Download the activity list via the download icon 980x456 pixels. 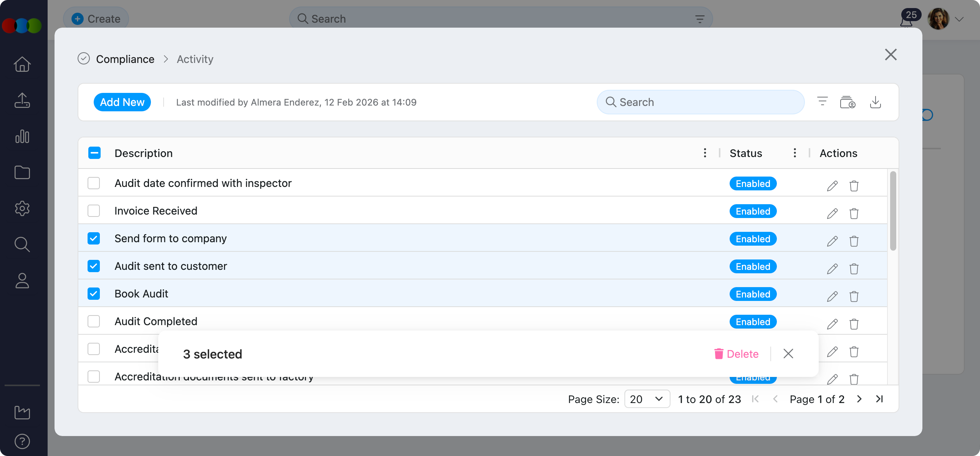[876, 102]
